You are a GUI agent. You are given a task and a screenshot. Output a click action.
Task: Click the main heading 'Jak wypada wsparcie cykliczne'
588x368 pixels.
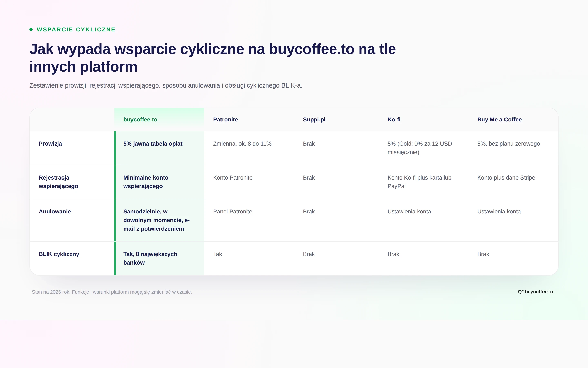click(x=213, y=58)
